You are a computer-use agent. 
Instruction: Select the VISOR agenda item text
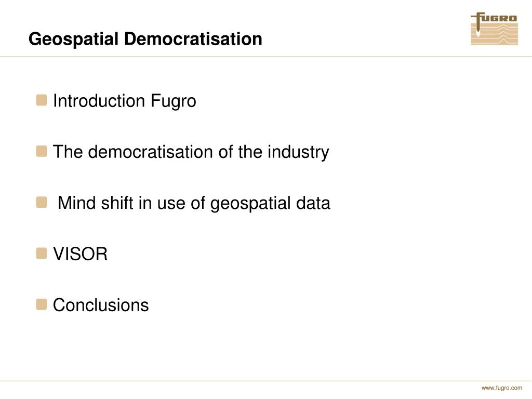81,254
